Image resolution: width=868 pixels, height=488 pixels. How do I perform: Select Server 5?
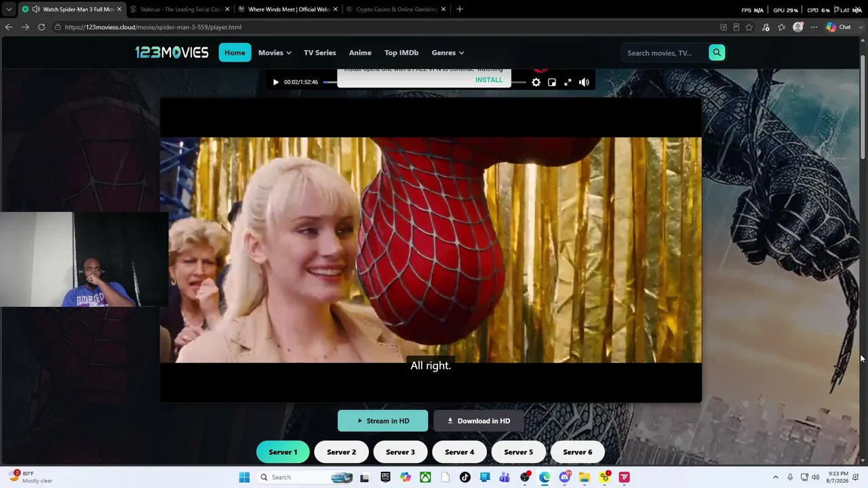518,452
